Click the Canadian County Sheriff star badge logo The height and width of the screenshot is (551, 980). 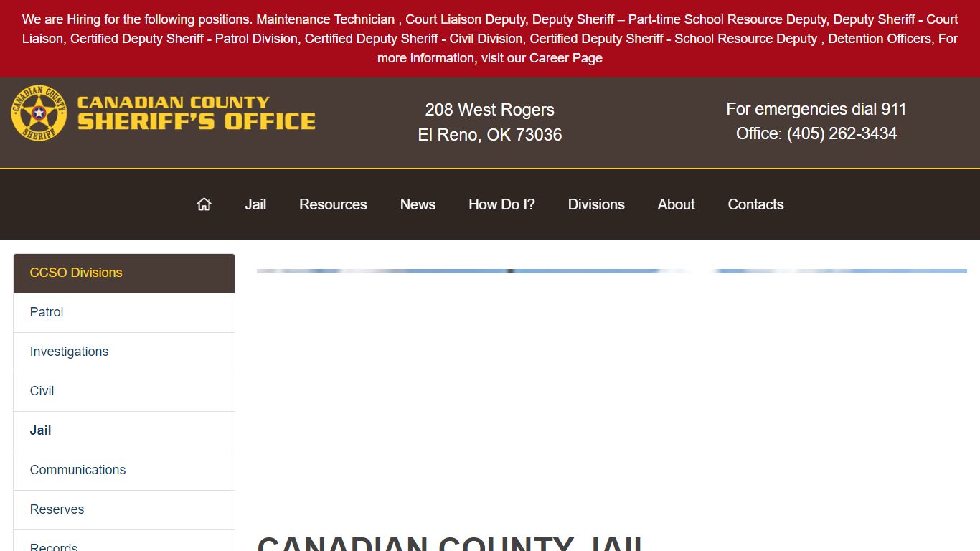coord(39,113)
